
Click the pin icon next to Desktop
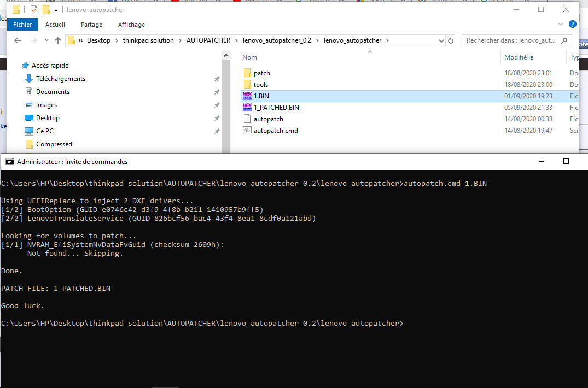[x=217, y=118]
